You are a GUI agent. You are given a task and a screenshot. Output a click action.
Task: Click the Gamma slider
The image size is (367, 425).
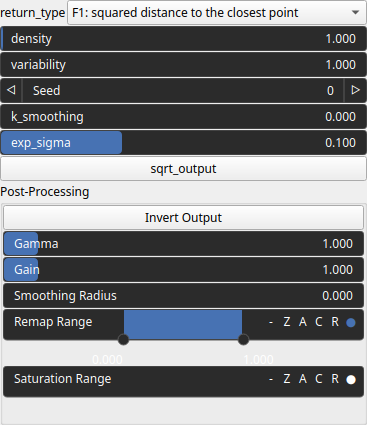[x=183, y=244]
